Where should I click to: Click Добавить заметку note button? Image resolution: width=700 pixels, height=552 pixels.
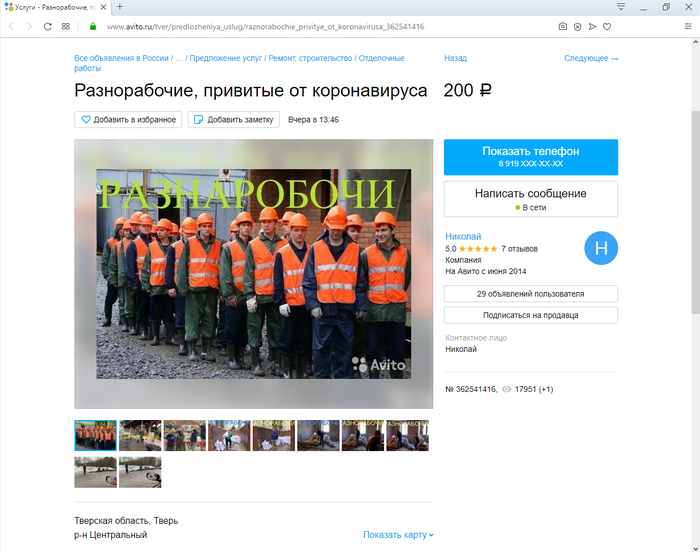click(x=233, y=120)
